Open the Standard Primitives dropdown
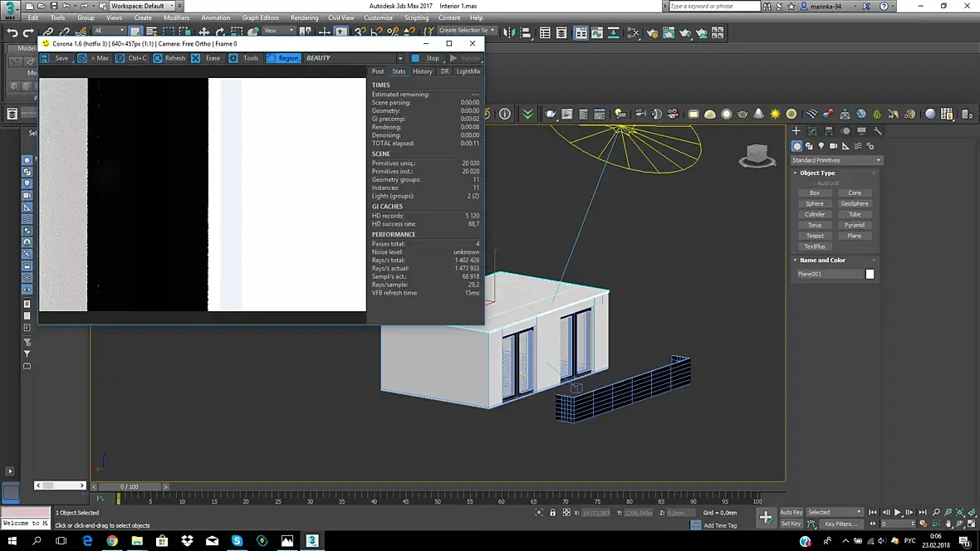The height and width of the screenshot is (551, 980). point(836,160)
